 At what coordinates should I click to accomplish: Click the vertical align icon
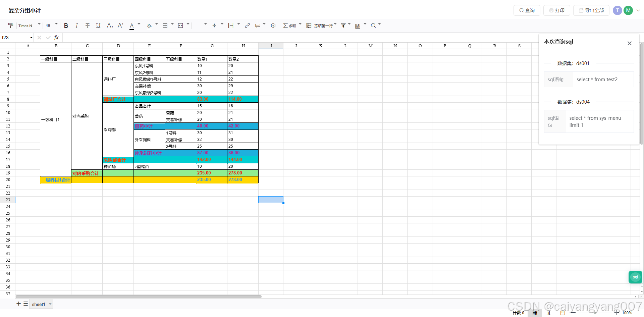214,25
